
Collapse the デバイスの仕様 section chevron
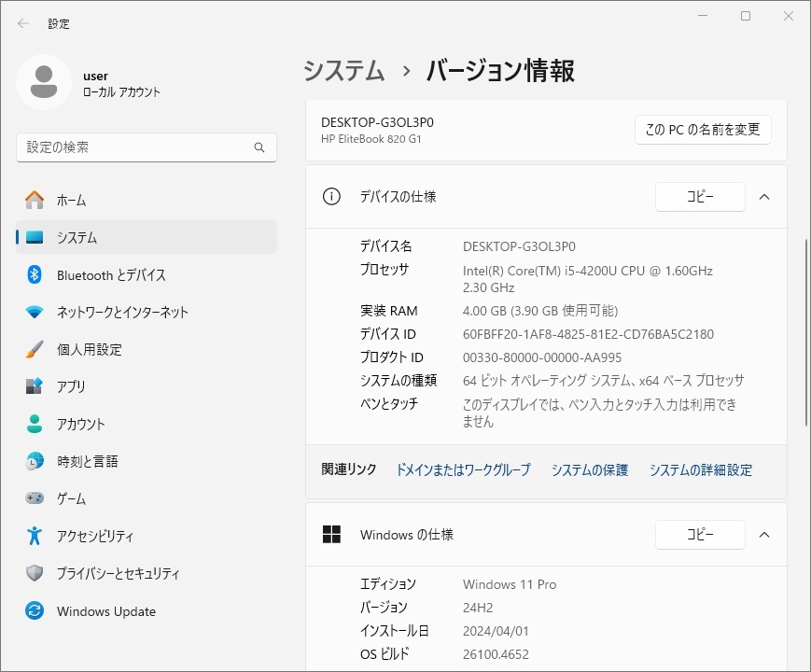764,197
